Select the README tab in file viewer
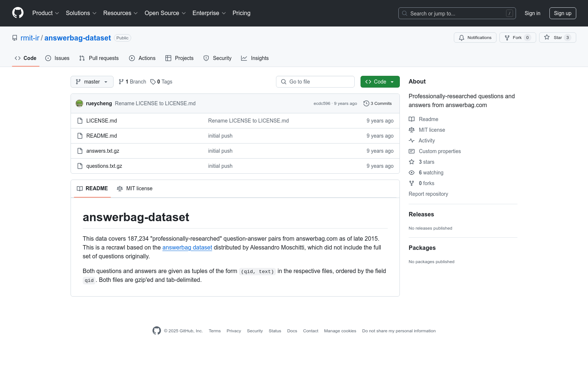Screen dimensions: 588x368 pyautogui.click(x=92, y=188)
